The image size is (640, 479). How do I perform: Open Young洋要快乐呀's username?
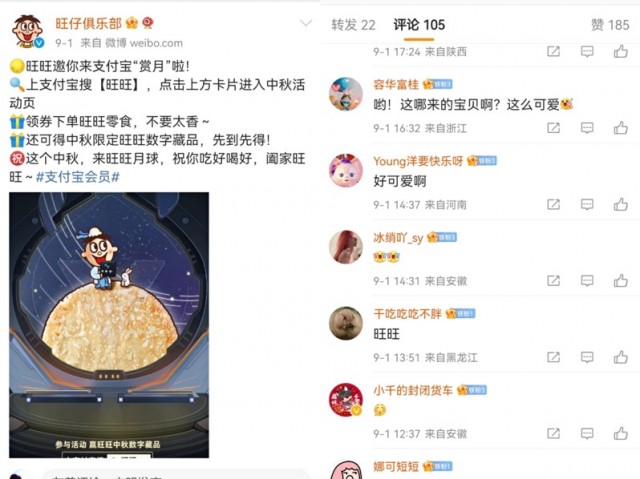[x=418, y=161]
